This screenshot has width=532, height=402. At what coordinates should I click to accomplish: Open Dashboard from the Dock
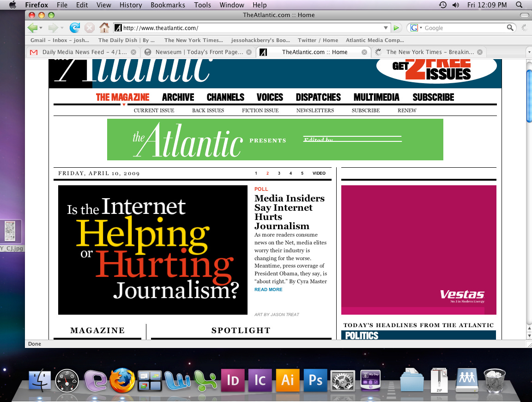coord(67,381)
